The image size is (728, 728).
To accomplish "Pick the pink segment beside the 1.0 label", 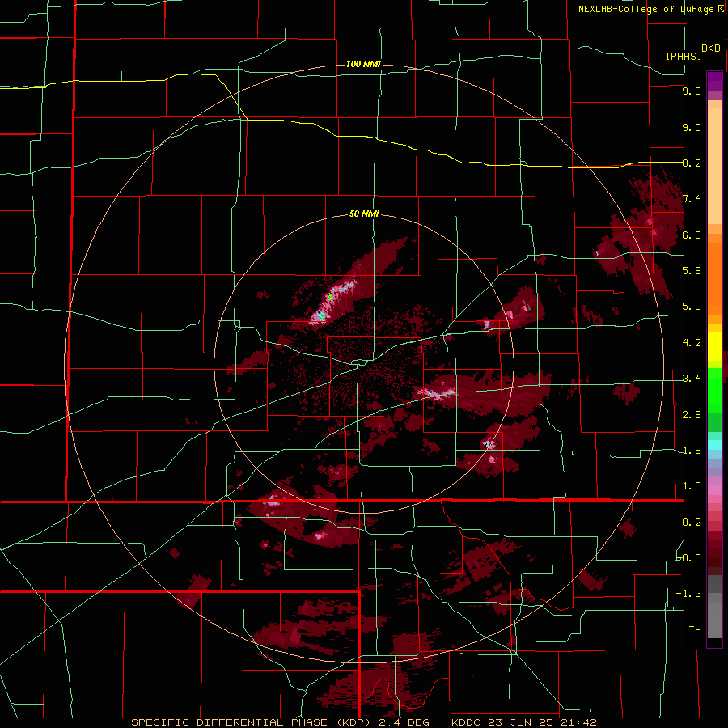I will coord(714,489).
